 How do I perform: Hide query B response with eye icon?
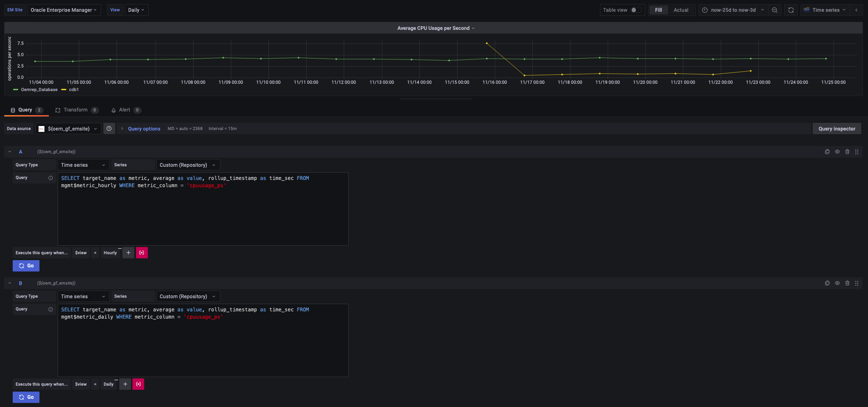click(837, 283)
